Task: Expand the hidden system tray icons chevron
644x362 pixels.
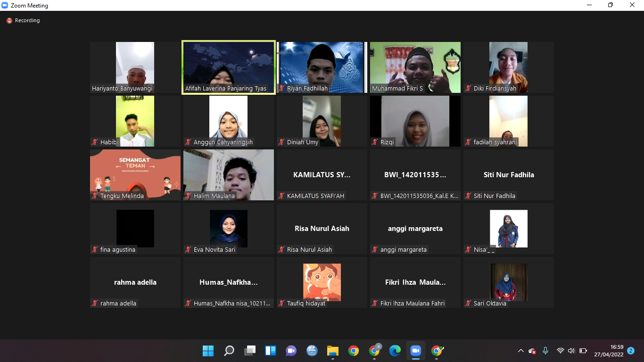Action: tap(520, 351)
